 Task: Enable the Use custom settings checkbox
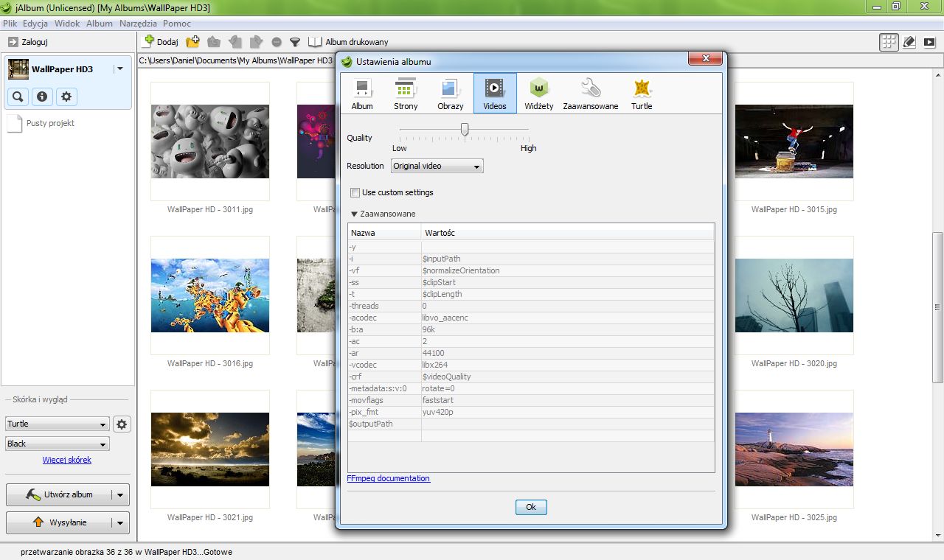[x=355, y=193]
